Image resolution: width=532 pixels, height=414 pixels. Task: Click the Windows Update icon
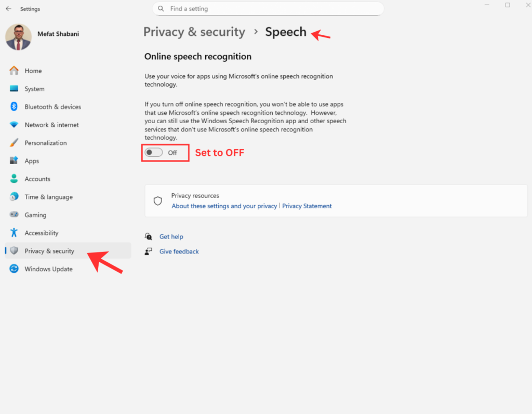14,269
